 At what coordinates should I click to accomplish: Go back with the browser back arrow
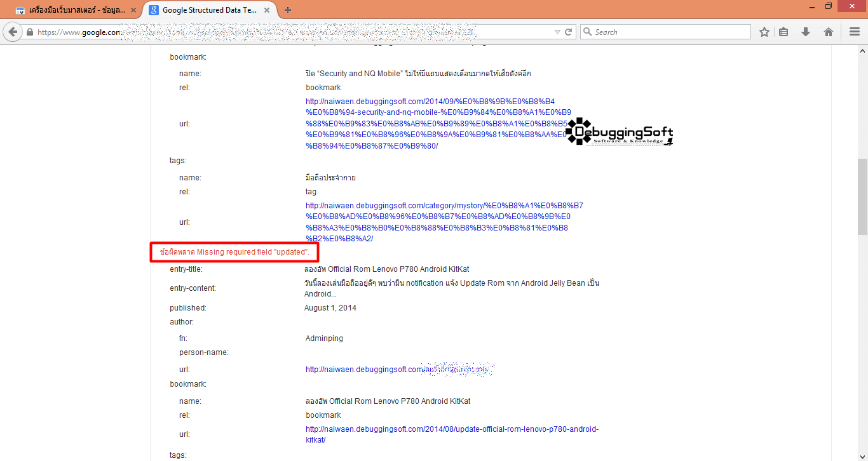pyautogui.click(x=13, y=32)
